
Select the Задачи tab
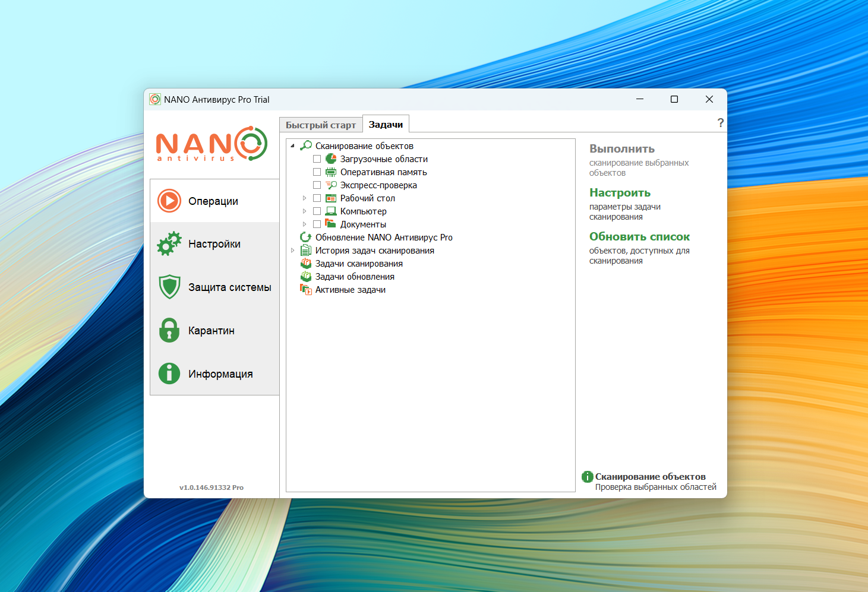coord(386,125)
